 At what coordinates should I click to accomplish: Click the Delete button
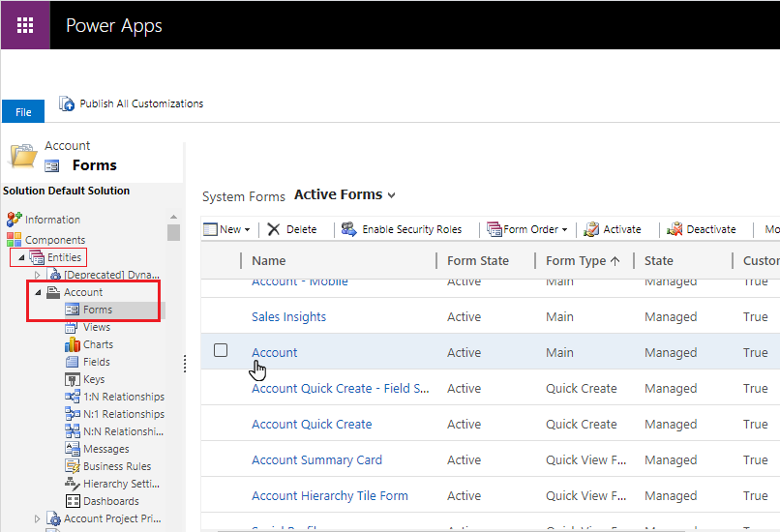click(292, 229)
